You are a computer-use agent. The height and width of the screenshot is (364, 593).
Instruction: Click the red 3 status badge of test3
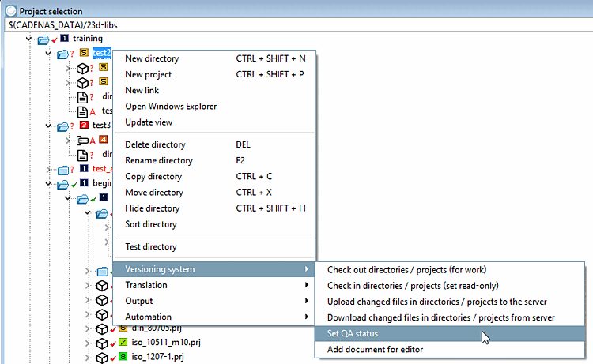coord(84,125)
